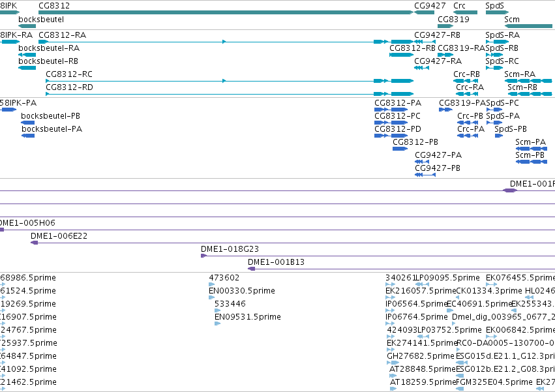Open the Scm-RA transcript
Image resolution: width=555 pixels, height=392 pixels.
click(x=520, y=74)
